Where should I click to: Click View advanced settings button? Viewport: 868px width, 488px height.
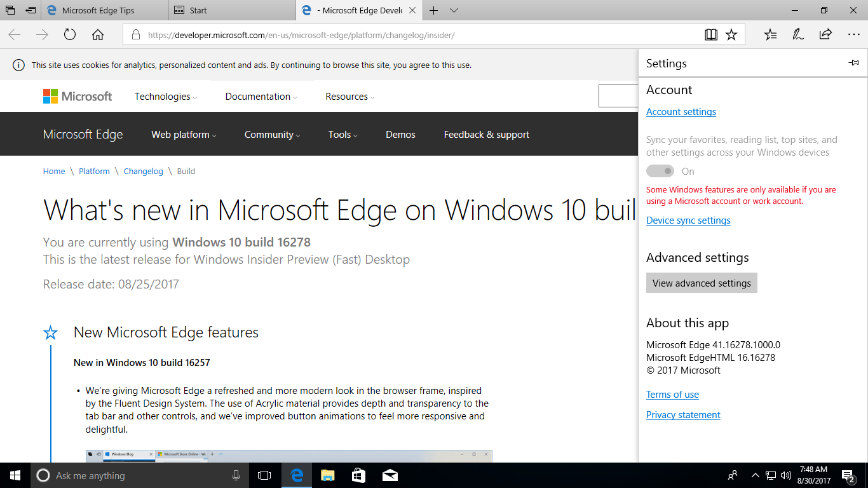702,283
